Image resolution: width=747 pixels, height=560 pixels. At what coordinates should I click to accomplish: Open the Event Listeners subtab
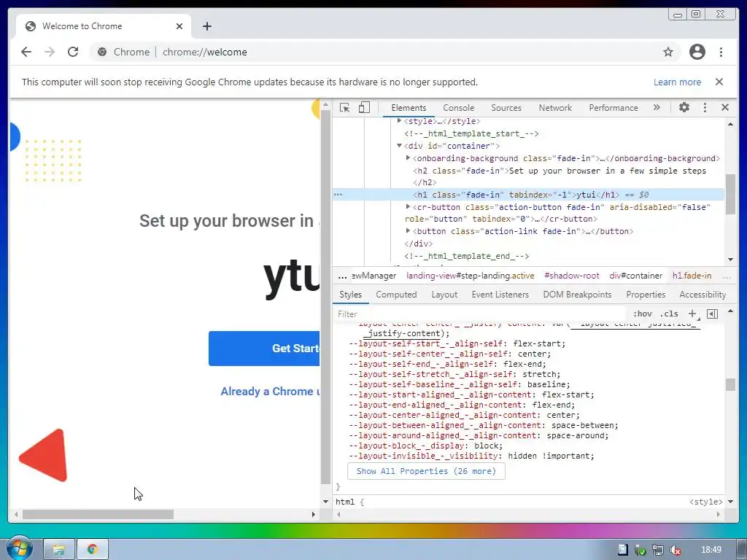coord(500,295)
